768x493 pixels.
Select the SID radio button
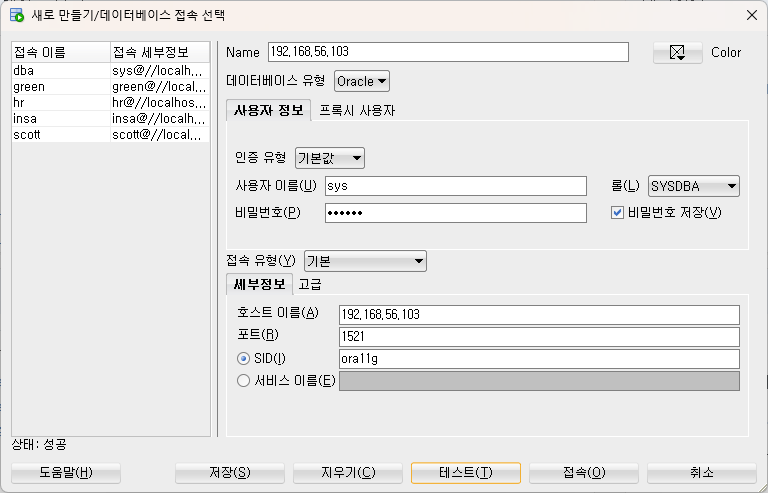(243, 358)
